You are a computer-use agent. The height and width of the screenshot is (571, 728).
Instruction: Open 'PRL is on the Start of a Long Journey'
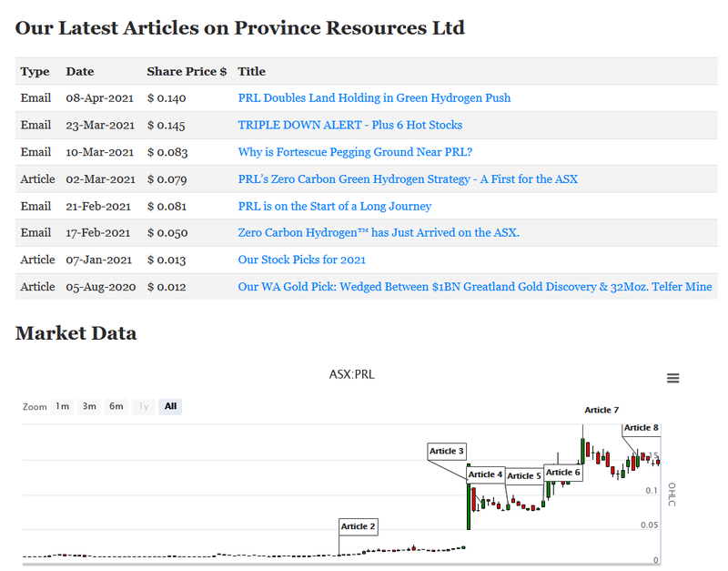[335, 207]
